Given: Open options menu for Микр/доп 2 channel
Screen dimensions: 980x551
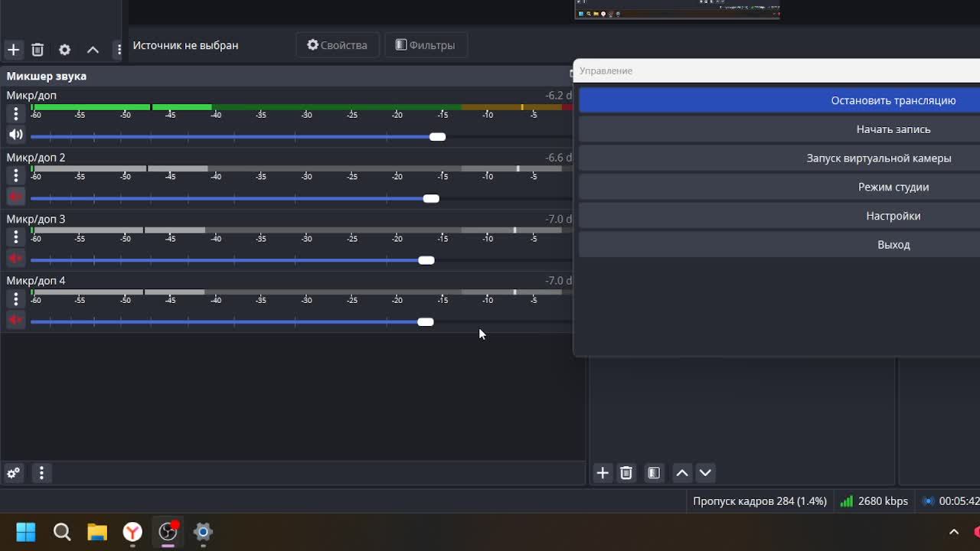Looking at the screenshot, I should tap(15, 176).
